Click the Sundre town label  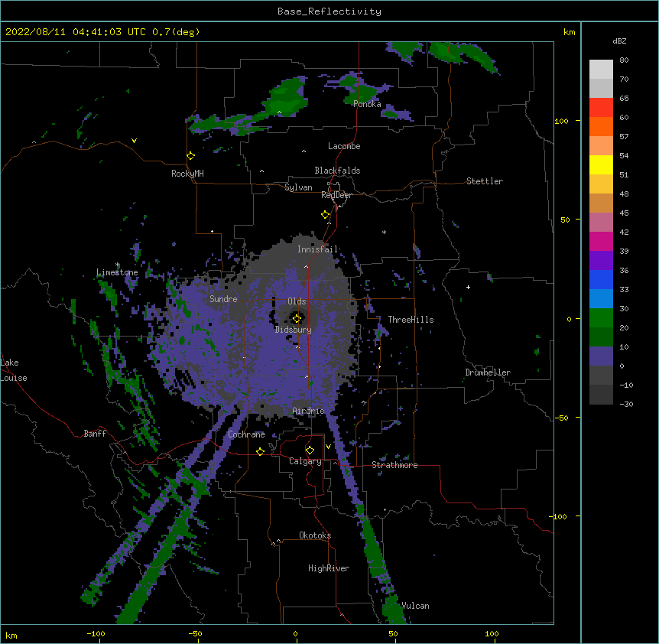(223, 299)
